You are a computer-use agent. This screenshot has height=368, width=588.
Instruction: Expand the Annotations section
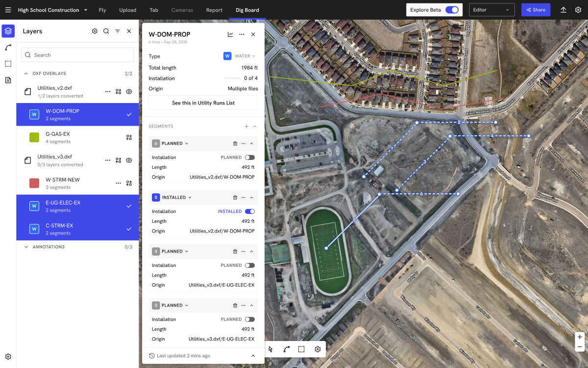point(26,247)
